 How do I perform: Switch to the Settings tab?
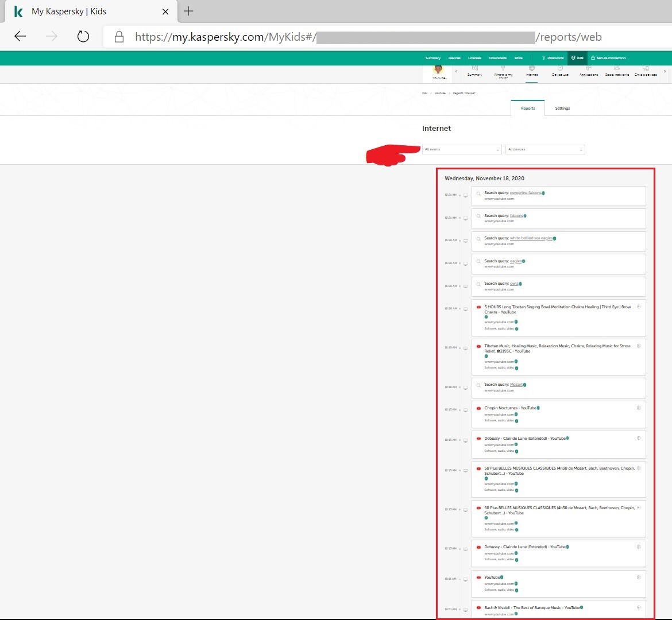click(562, 108)
